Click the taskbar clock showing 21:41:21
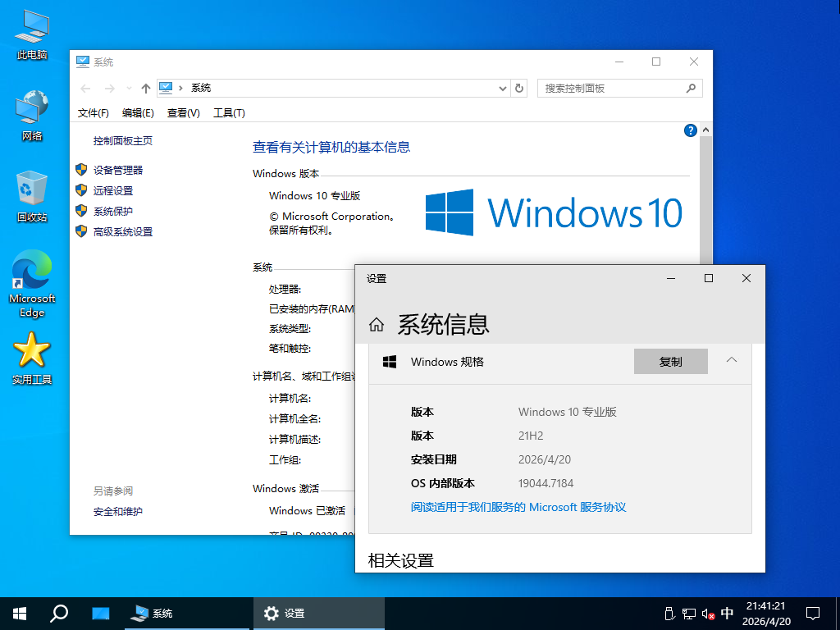Screen dimensions: 840x630 766,614
